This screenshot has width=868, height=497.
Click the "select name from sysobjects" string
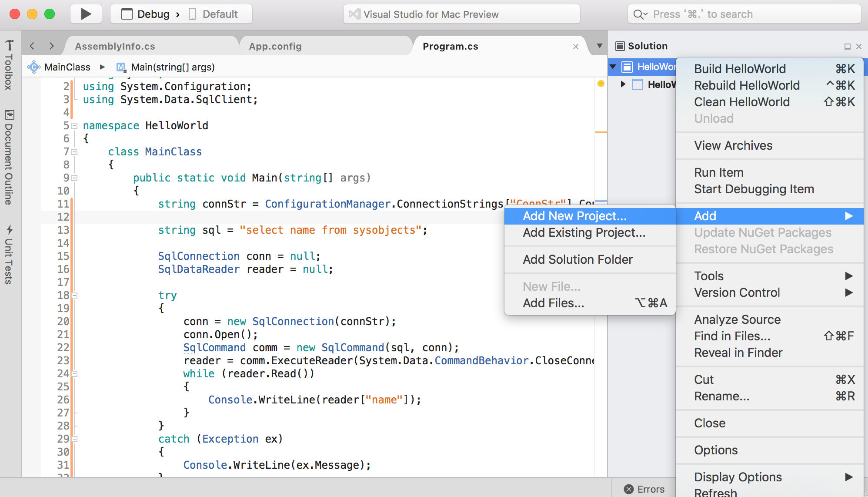tap(331, 230)
